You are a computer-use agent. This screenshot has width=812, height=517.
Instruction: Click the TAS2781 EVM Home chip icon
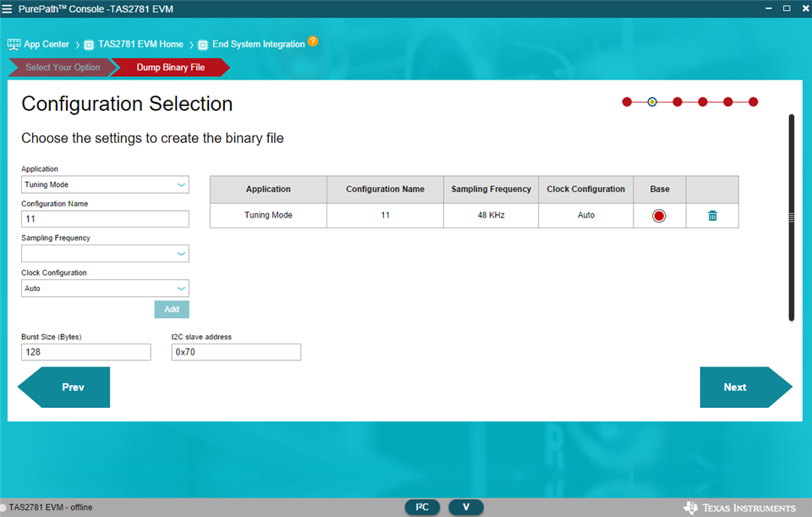89,45
